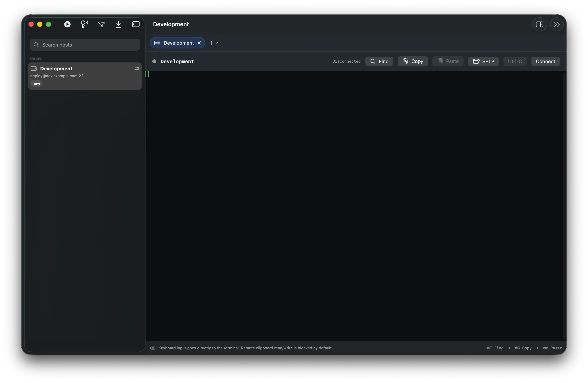Click the server icon beside Development host
Screen dimensions: 588x383
(x=34, y=69)
